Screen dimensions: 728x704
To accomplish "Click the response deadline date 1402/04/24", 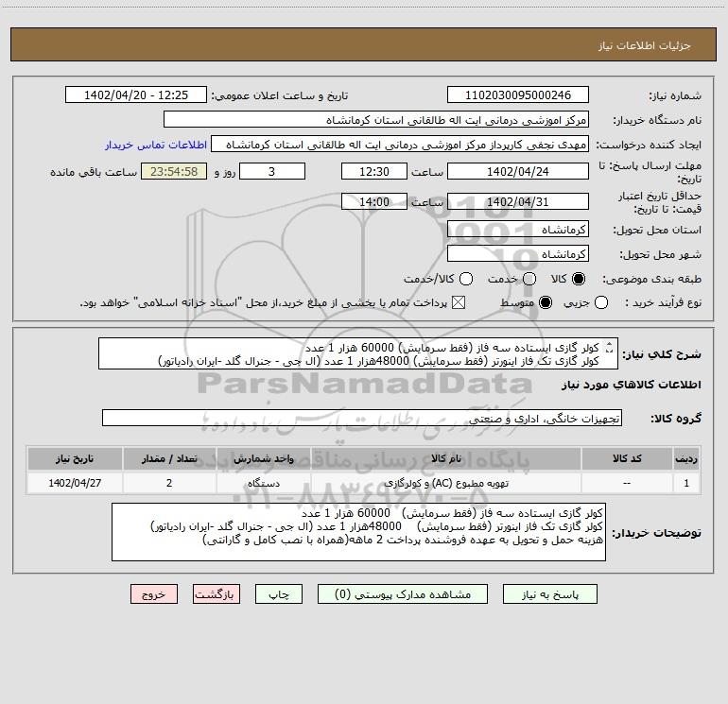I will (x=518, y=172).
